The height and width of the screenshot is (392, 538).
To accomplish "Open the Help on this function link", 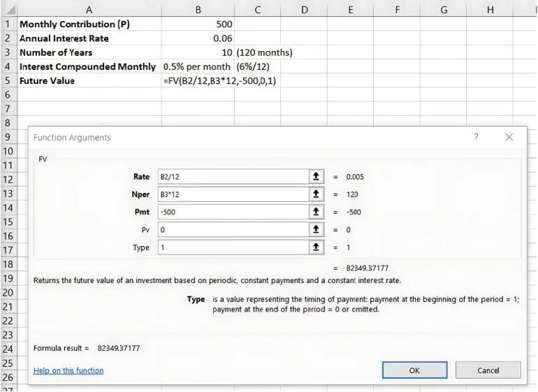I will tap(68, 370).
